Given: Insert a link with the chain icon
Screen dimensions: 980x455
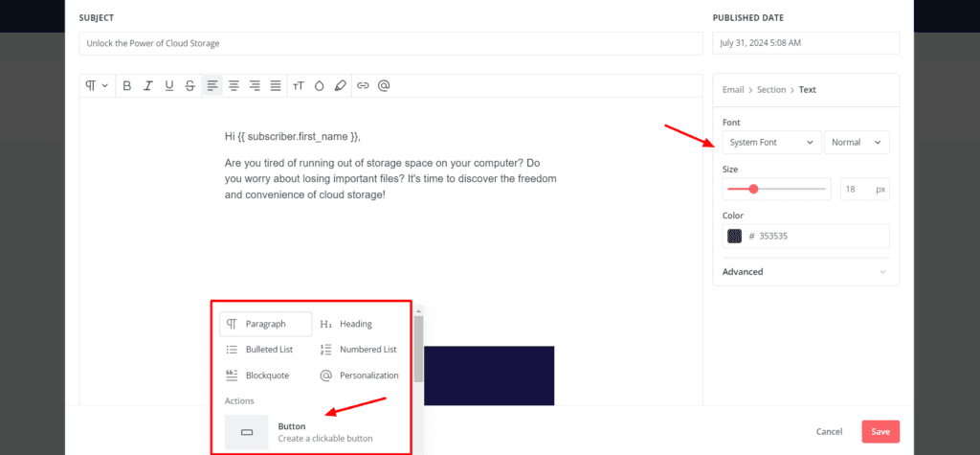Looking at the screenshot, I should coord(363,86).
